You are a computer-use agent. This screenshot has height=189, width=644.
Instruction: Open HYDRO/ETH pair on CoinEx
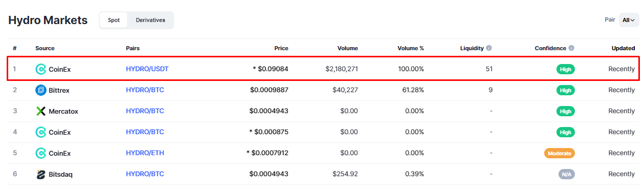145,153
